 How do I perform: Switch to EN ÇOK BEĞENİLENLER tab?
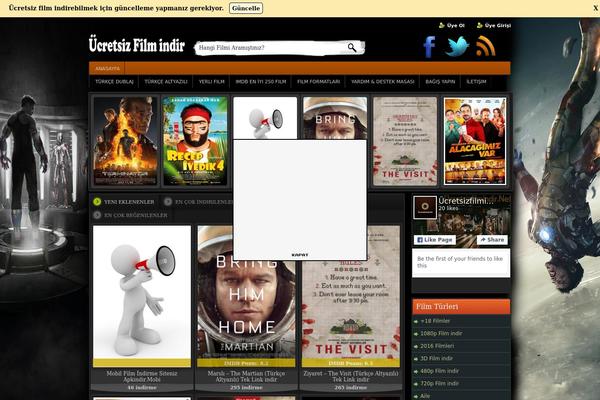point(135,215)
